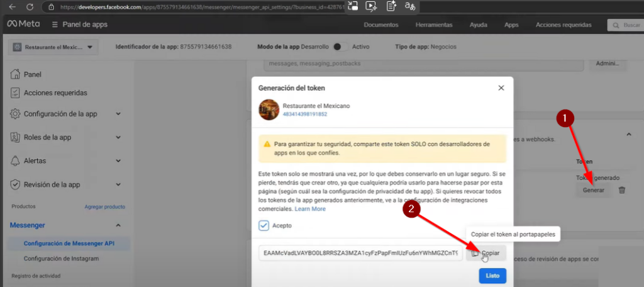Close the Generación del token dialog
This screenshot has height=287, width=644.
(x=501, y=88)
